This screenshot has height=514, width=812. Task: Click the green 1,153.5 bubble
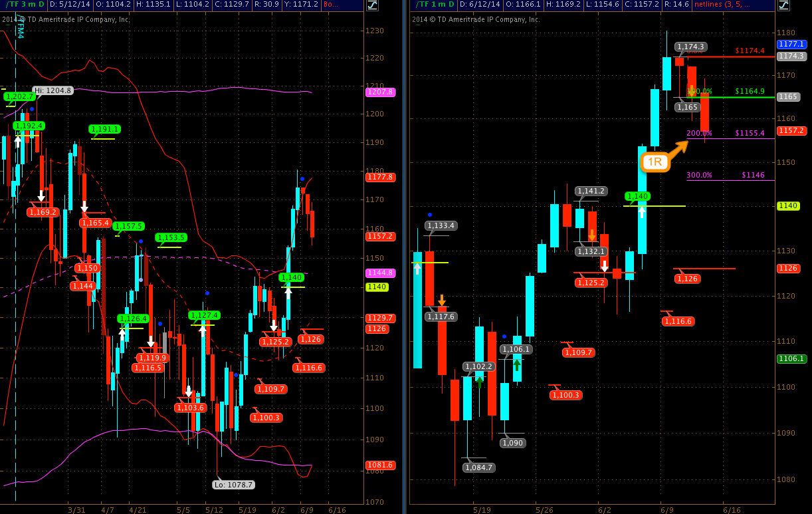click(171, 237)
